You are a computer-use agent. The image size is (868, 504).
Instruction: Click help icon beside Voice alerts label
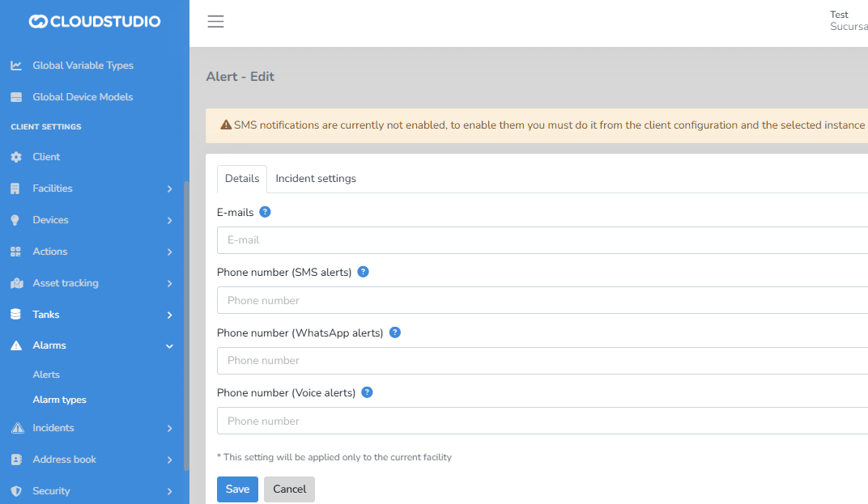click(367, 392)
